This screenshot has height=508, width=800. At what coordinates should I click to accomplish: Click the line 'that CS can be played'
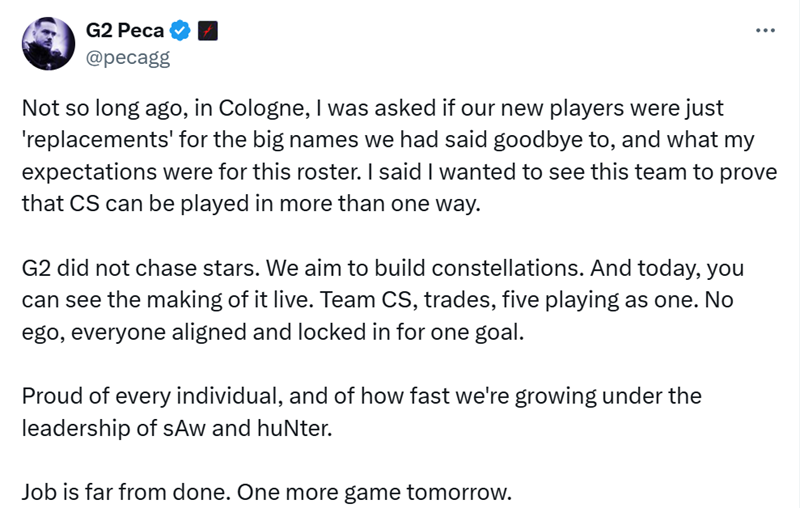pyautogui.click(x=251, y=204)
